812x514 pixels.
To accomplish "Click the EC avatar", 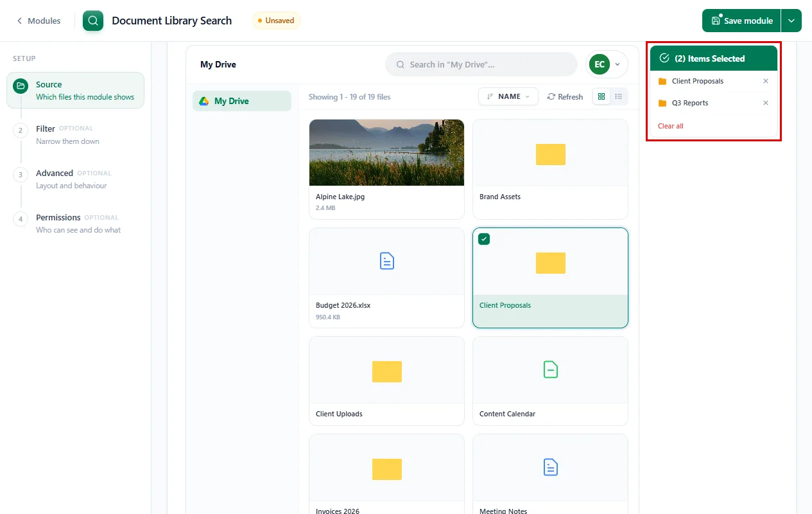I will tap(600, 64).
